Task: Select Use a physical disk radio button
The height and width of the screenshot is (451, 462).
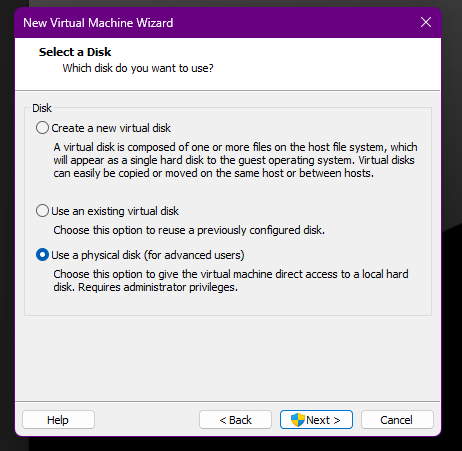Action: pos(42,255)
